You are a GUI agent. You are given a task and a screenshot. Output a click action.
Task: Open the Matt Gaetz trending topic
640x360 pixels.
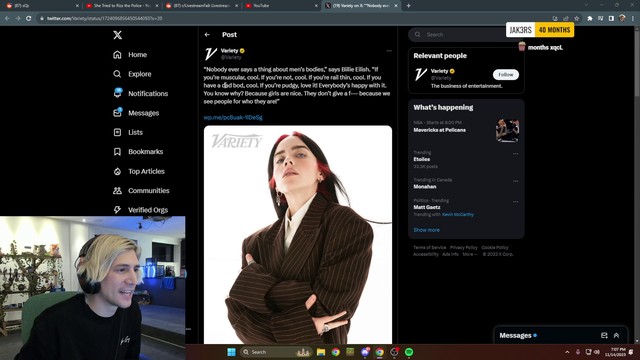click(x=427, y=207)
